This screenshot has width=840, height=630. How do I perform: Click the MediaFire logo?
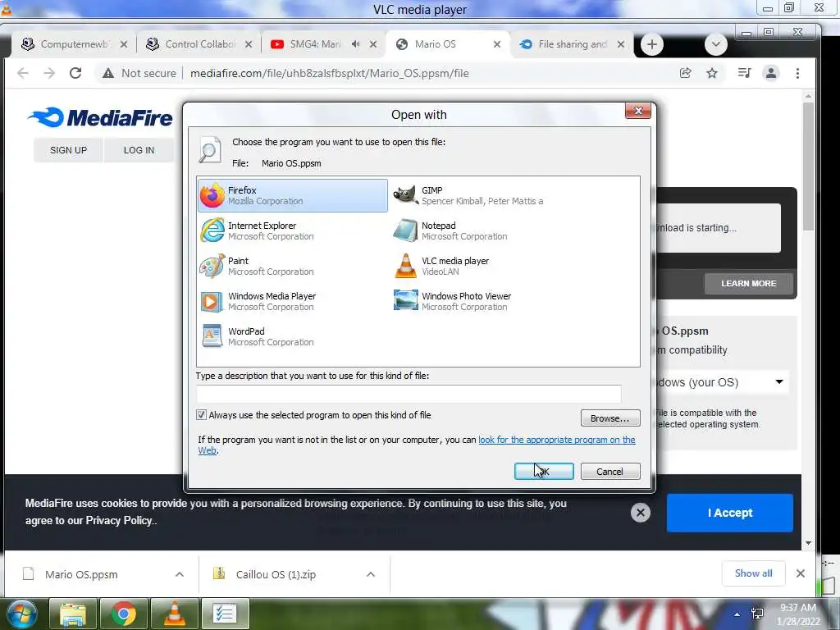point(100,117)
